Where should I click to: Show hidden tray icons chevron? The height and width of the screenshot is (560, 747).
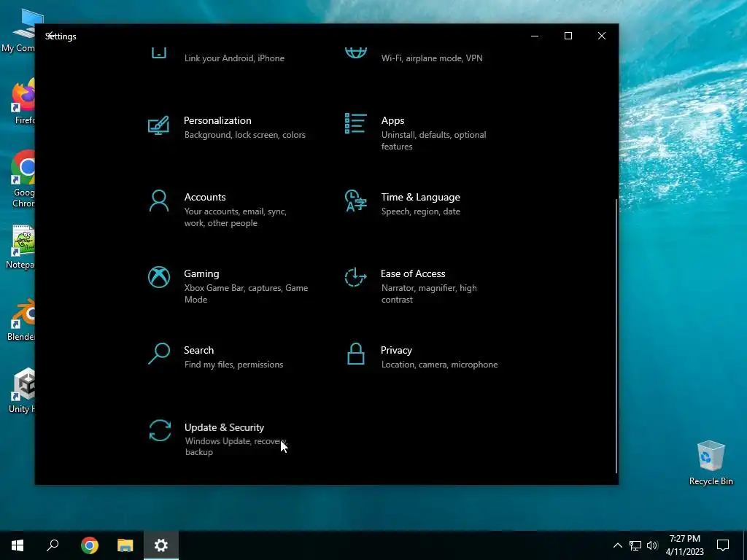click(x=617, y=545)
